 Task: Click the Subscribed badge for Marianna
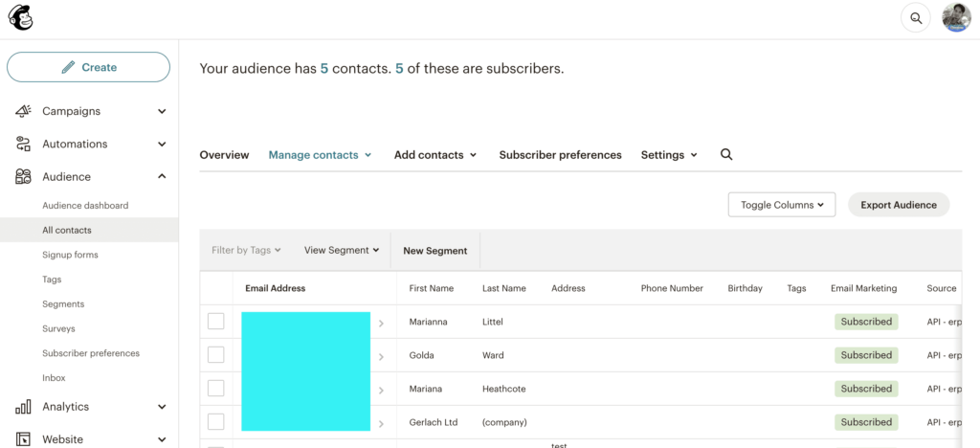click(x=866, y=322)
